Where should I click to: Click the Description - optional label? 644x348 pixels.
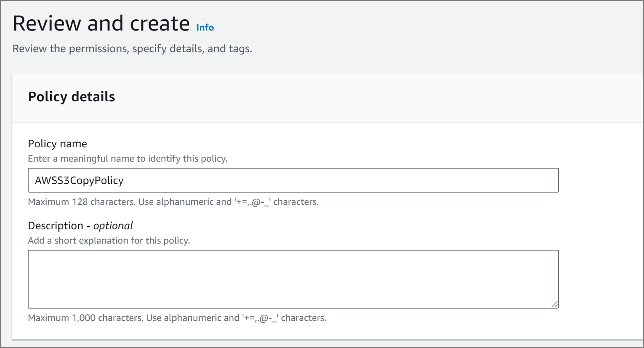pos(80,226)
